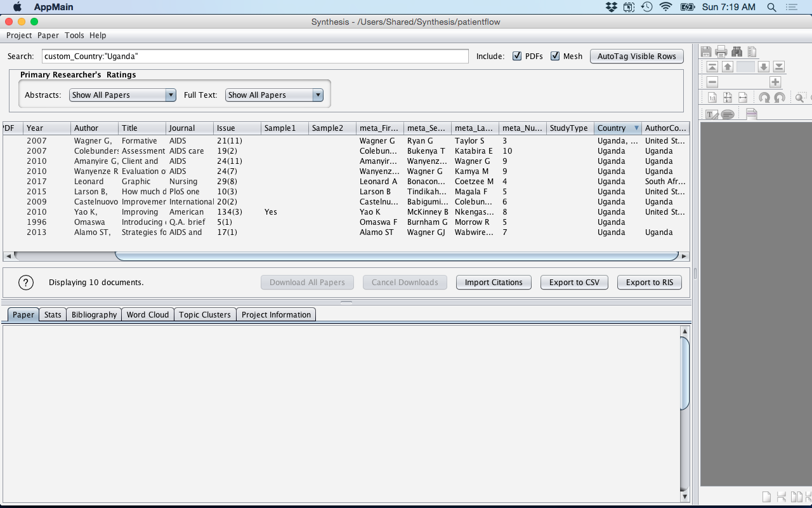Open Time Machine menu bar icon
Viewport: 812px width, 508px height.
(646, 7)
